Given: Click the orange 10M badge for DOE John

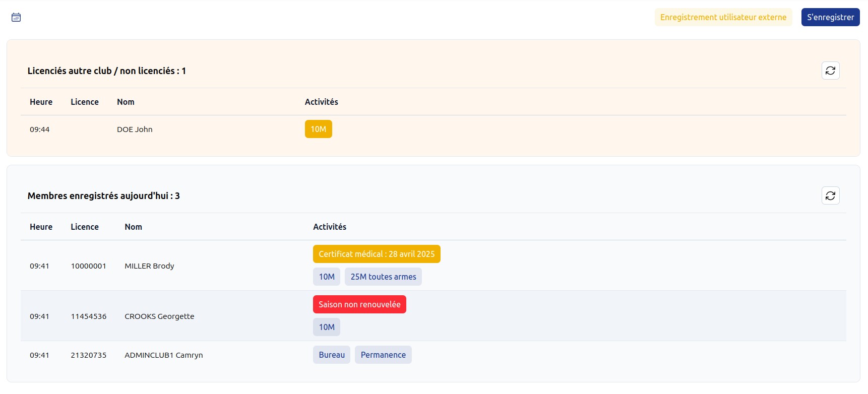Looking at the screenshot, I should [x=318, y=129].
